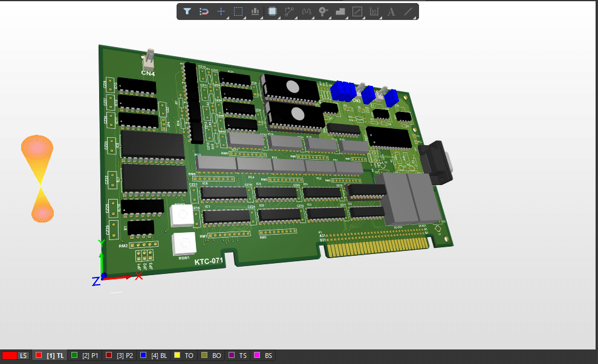The height and width of the screenshot is (364, 598).
Task: Click the red LS layer color swatch
Action: pyautogui.click(x=9, y=356)
